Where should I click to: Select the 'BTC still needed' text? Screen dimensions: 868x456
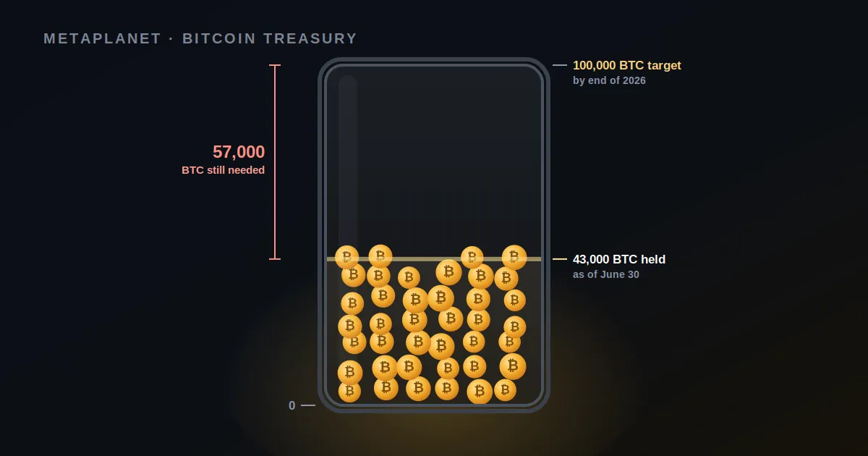click(224, 170)
